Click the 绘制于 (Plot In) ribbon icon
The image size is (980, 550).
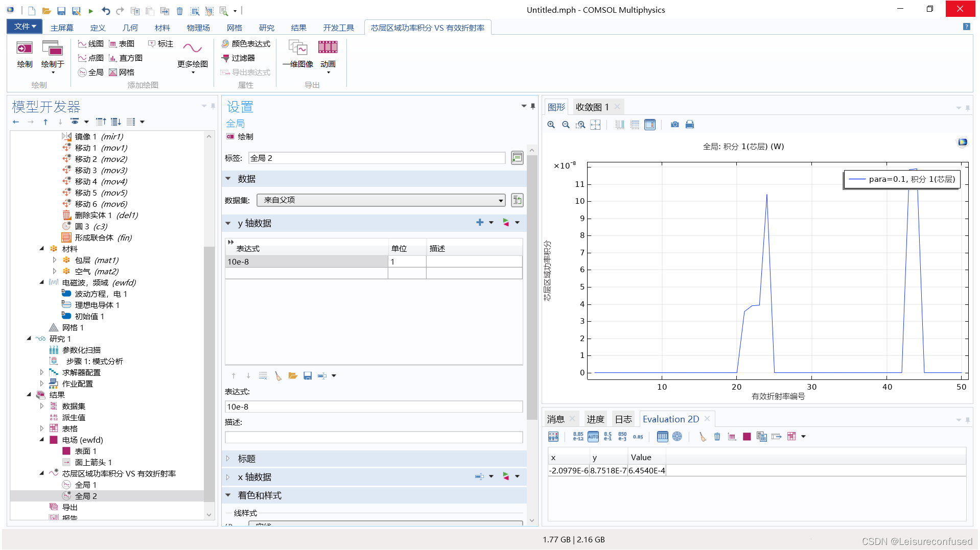[x=53, y=56]
